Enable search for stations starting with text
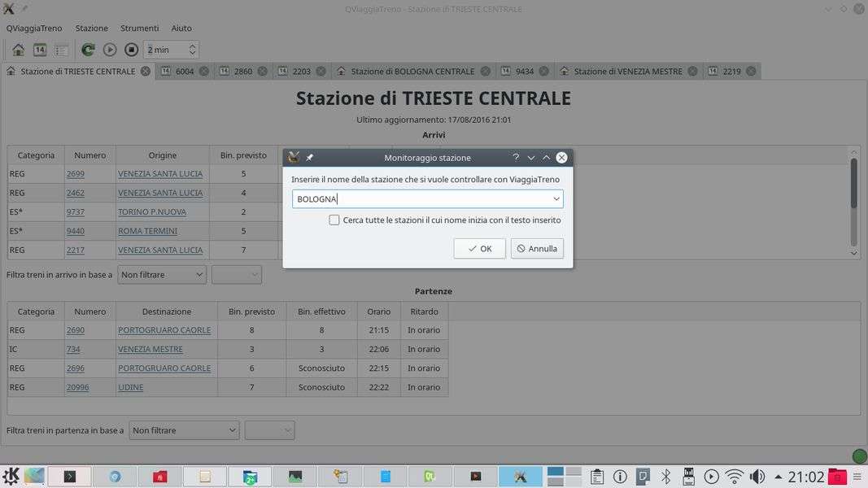This screenshot has height=488, width=868. point(334,220)
